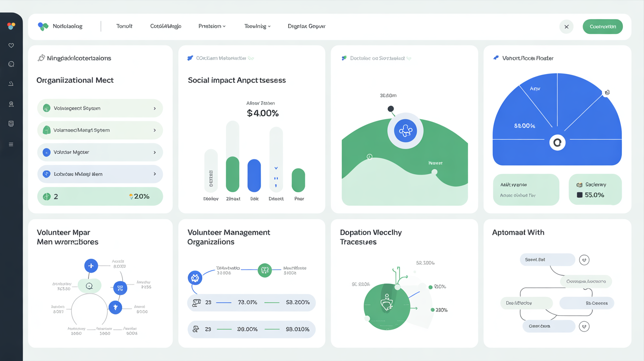Click the green Cosmation button
Screen dimensions: 644x361
click(x=602, y=26)
